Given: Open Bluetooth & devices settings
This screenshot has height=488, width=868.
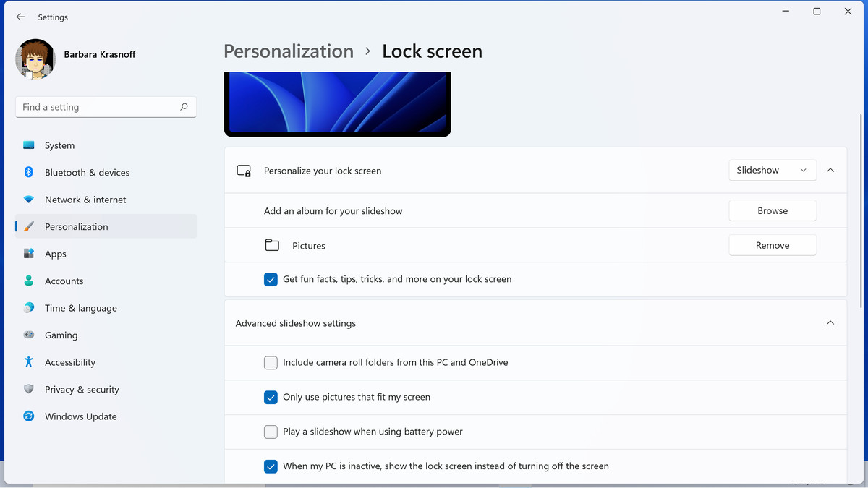Looking at the screenshot, I should (x=106, y=172).
